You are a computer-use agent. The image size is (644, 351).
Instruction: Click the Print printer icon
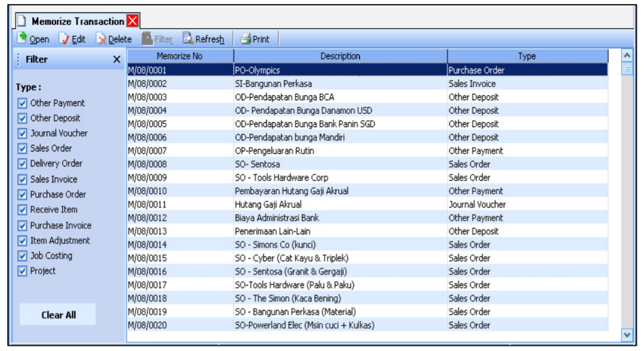click(x=245, y=39)
